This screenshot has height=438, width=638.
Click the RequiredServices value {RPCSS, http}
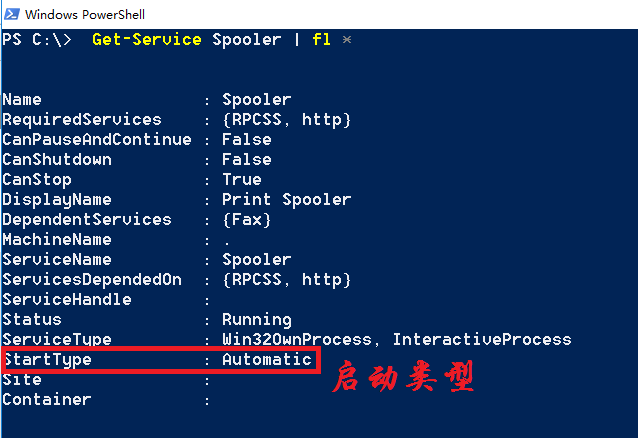click(286, 120)
